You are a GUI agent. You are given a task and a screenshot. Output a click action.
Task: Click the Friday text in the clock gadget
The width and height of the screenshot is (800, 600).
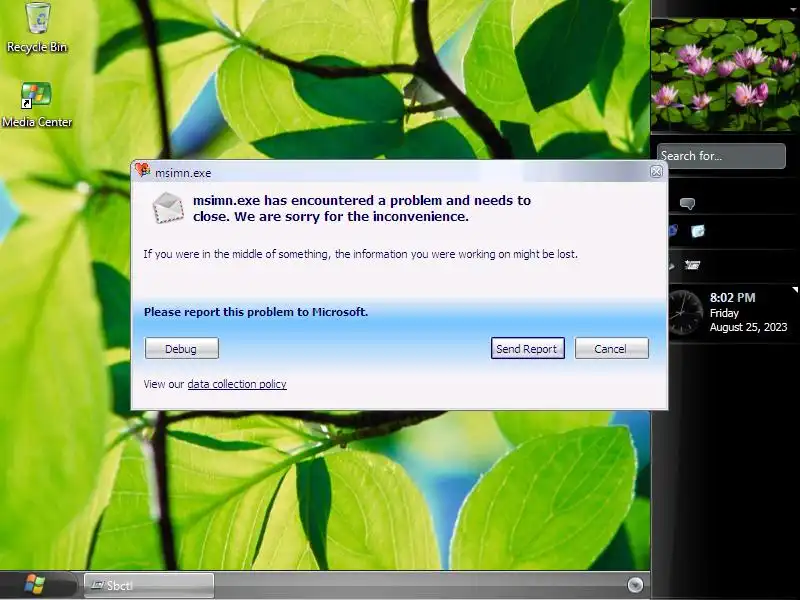click(724, 313)
